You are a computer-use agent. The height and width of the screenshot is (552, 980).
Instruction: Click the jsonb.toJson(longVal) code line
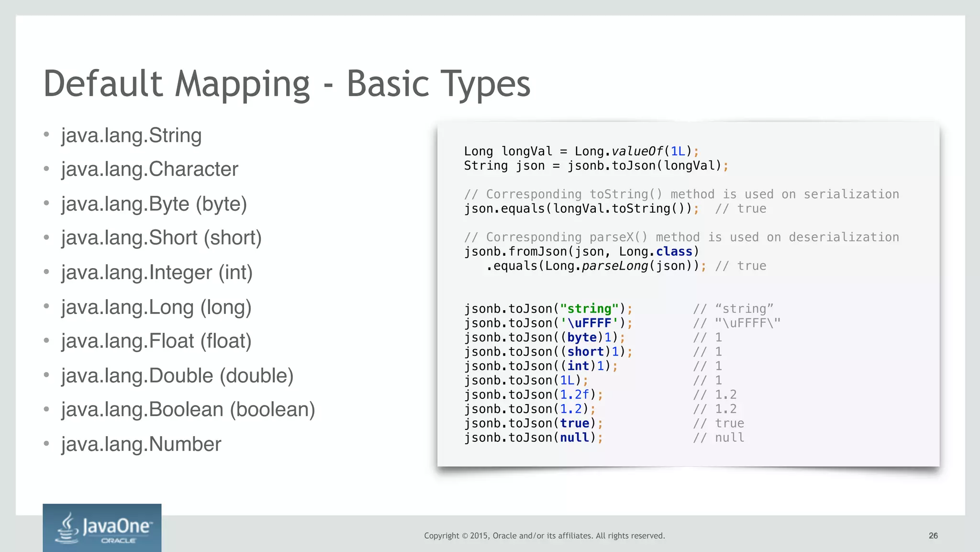click(x=596, y=166)
